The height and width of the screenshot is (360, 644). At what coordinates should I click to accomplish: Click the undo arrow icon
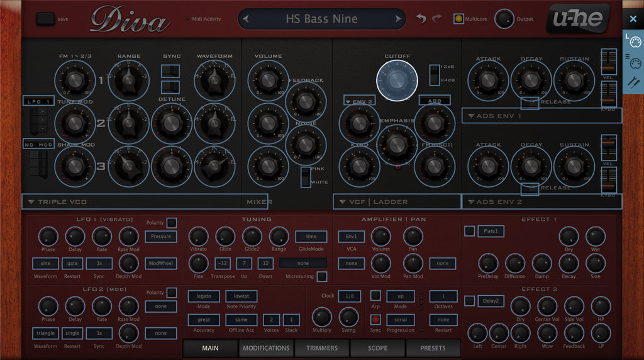[x=421, y=18]
